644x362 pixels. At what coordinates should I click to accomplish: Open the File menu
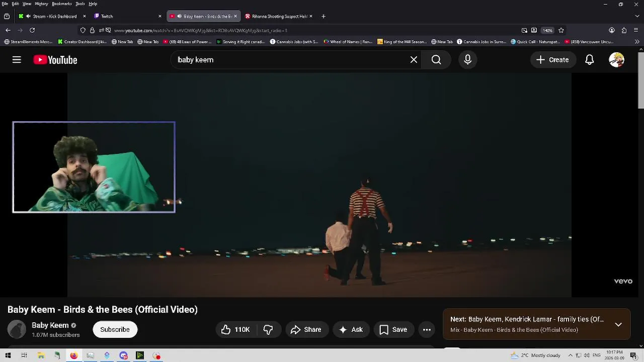[5, 4]
